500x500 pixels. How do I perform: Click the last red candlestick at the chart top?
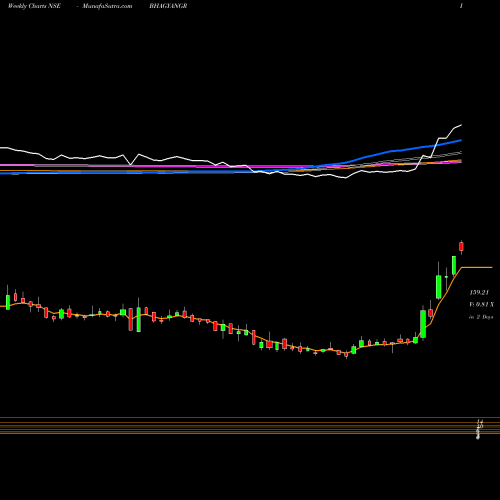click(x=461, y=247)
